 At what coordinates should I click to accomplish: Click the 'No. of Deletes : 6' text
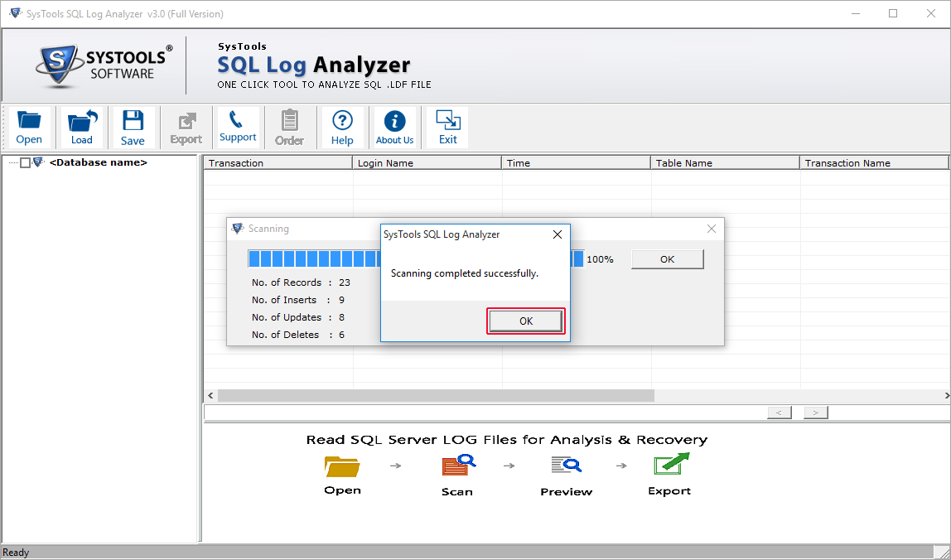coord(297,335)
